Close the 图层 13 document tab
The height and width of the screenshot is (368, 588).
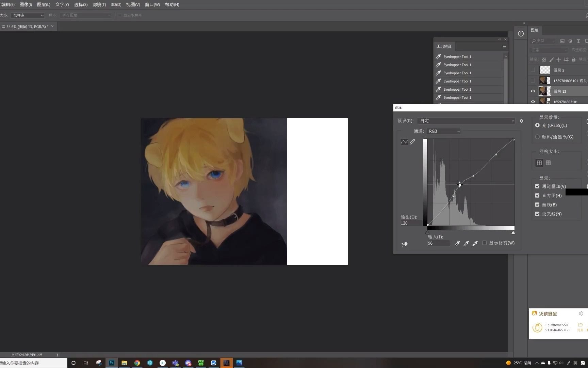(52, 26)
